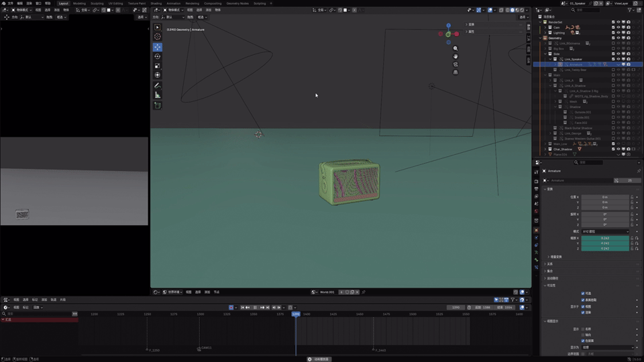Uncheck the 渲染 visibility checkbox

583,312
